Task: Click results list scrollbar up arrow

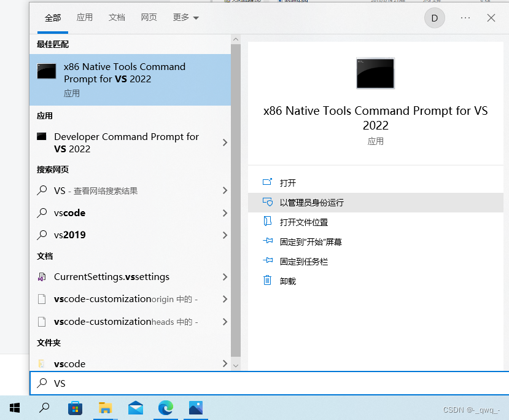Action: coord(236,39)
